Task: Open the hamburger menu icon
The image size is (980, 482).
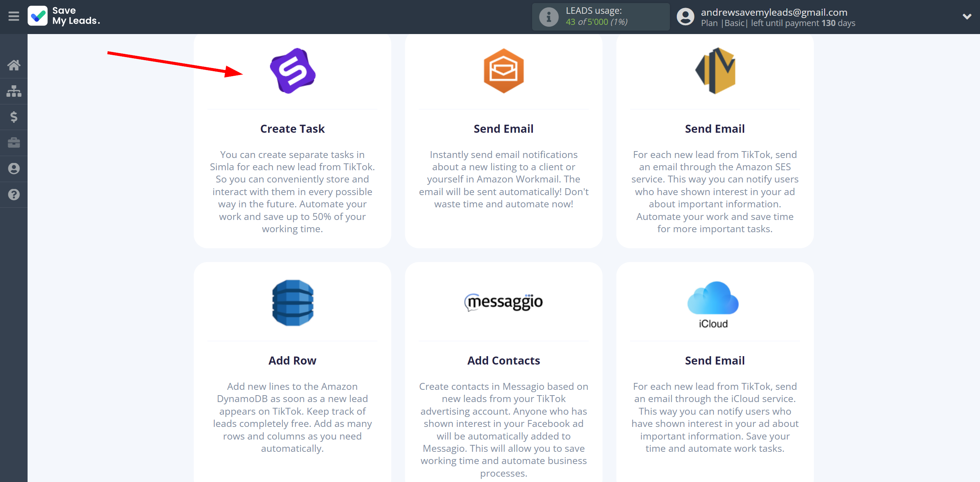Action: pyautogui.click(x=14, y=16)
